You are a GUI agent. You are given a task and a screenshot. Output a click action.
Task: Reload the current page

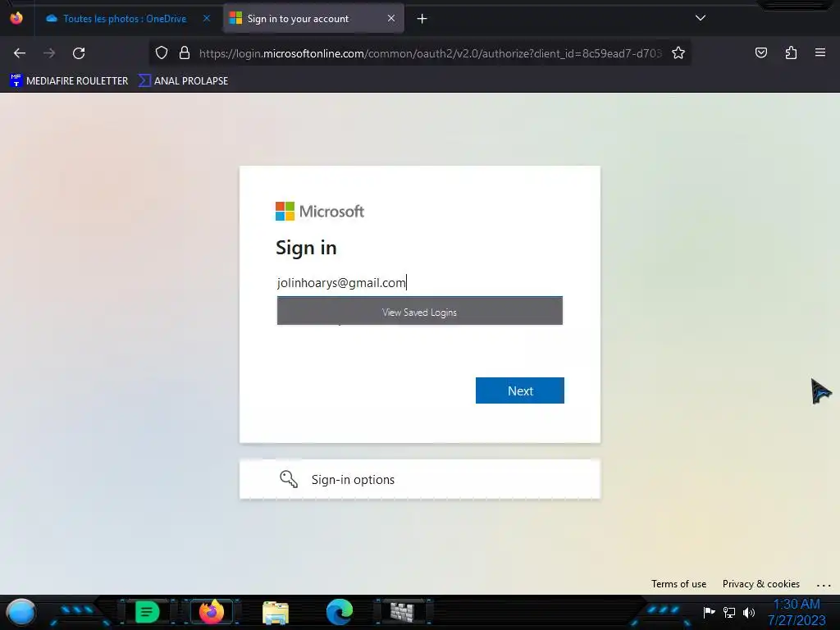(x=79, y=53)
